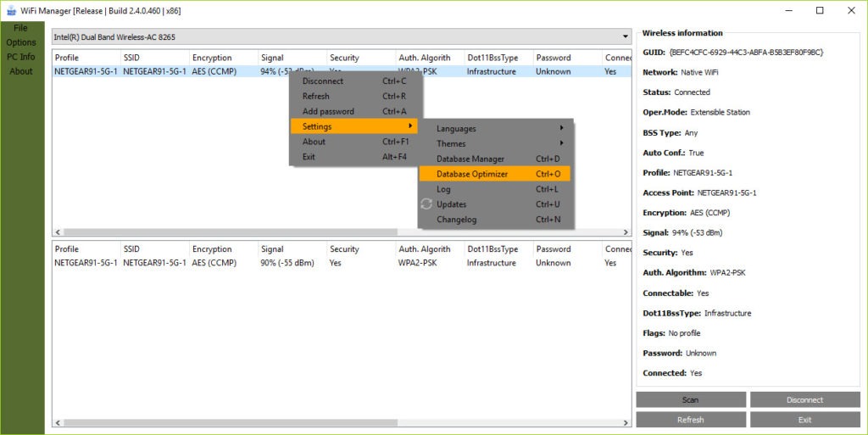Open the Options sidebar menu
This screenshot has height=435, width=868.
point(21,42)
